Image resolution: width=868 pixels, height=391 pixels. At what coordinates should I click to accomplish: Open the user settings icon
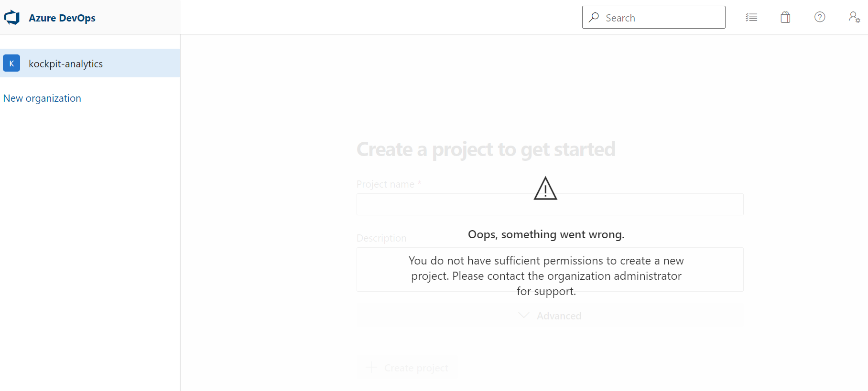point(854,17)
